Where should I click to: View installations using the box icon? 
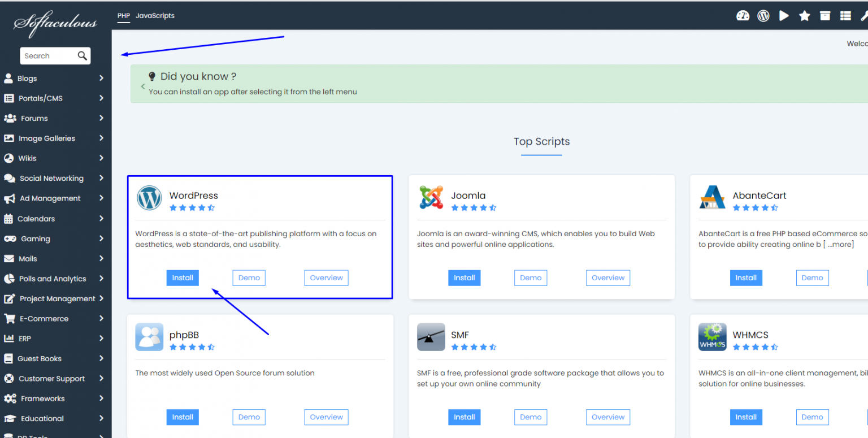[x=825, y=15]
